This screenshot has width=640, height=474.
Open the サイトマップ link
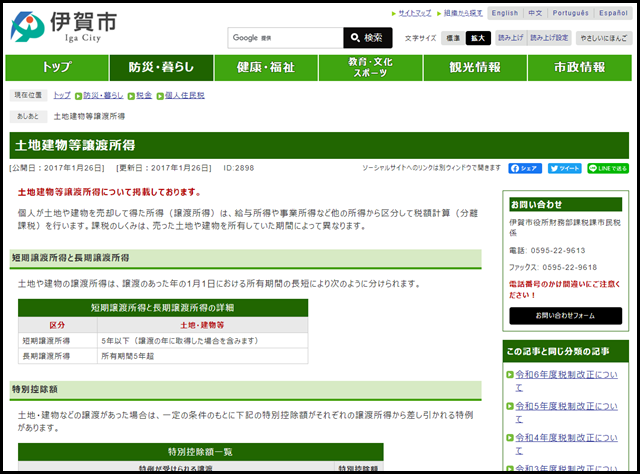pyautogui.click(x=414, y=13)
